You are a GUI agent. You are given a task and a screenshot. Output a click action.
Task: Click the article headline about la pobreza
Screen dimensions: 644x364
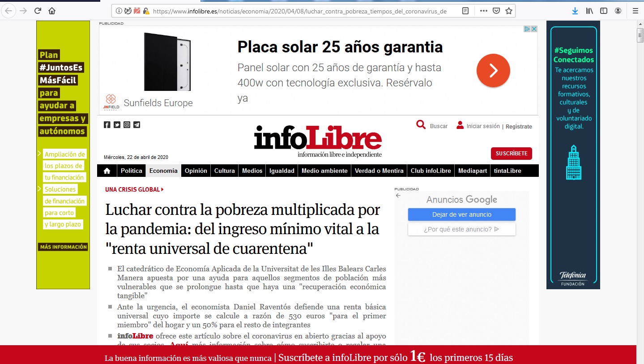tap(243, 229)
